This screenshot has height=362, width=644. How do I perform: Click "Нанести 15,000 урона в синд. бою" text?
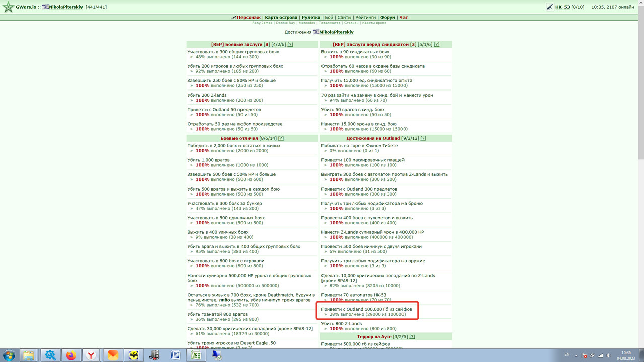tap(359, 124)
